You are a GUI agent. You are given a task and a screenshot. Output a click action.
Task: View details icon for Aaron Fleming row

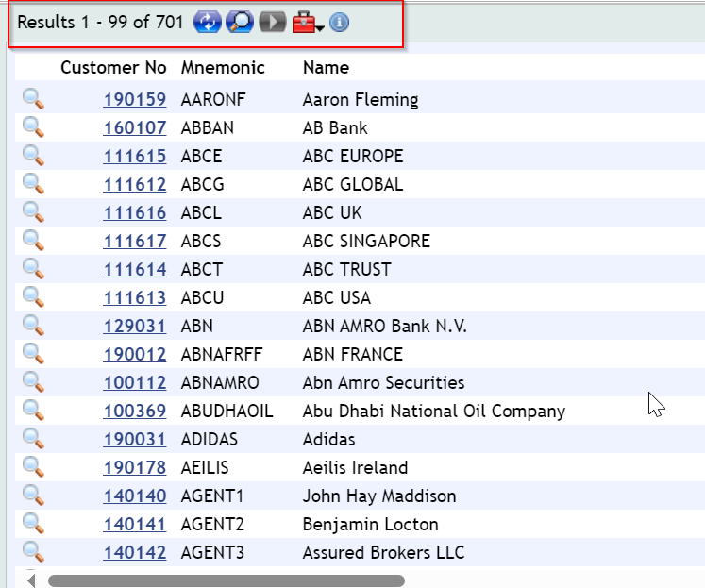pos(33,99)
